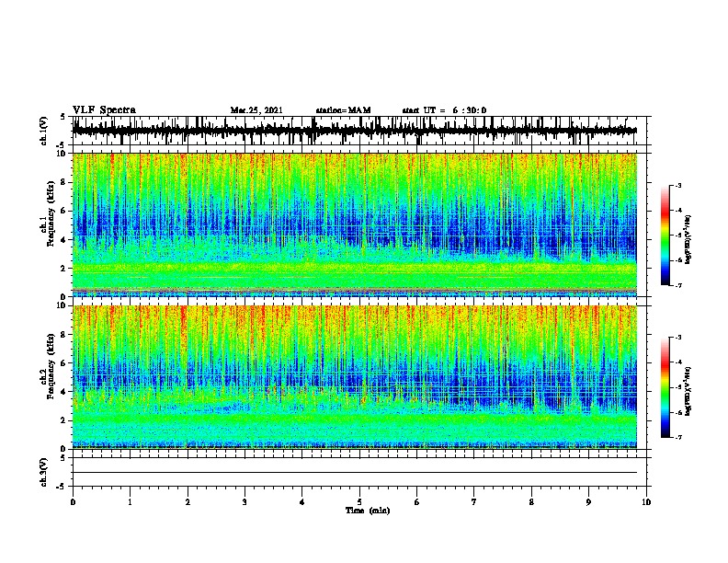Click the 2 kHz tick label on ch.2

64,420
